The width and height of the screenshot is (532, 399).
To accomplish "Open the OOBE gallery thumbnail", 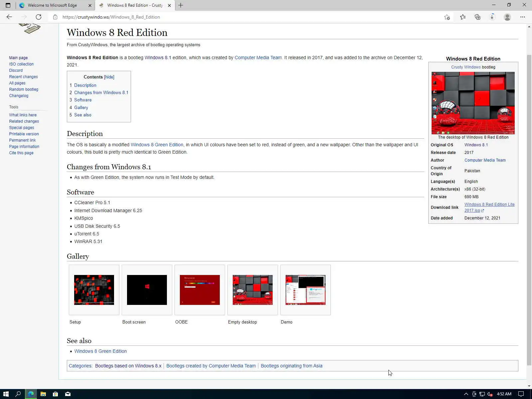I will pyautogui.click(x=200, y=290).
